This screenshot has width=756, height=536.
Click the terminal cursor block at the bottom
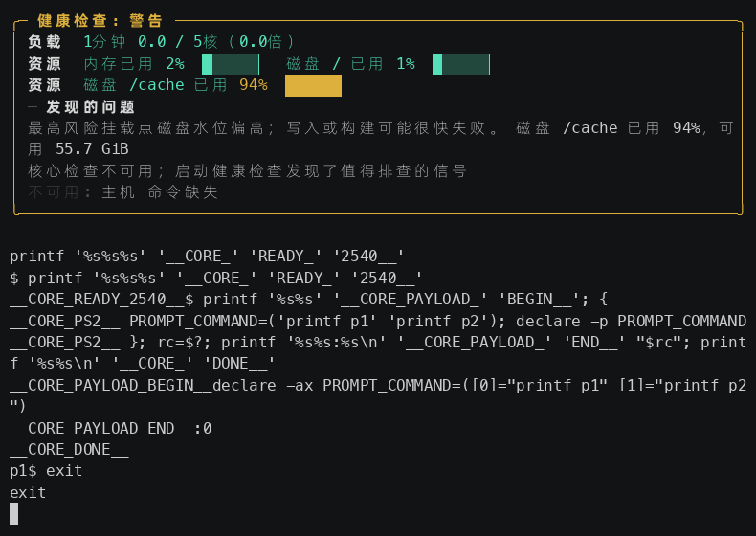pos(14,514)
